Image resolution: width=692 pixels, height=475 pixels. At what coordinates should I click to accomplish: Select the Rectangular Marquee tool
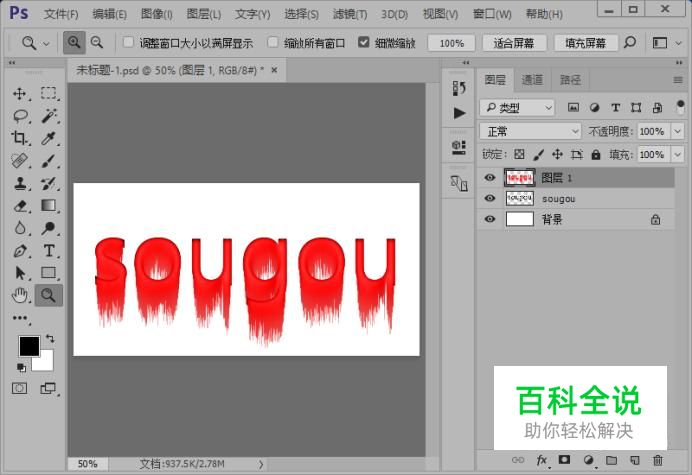49,94
